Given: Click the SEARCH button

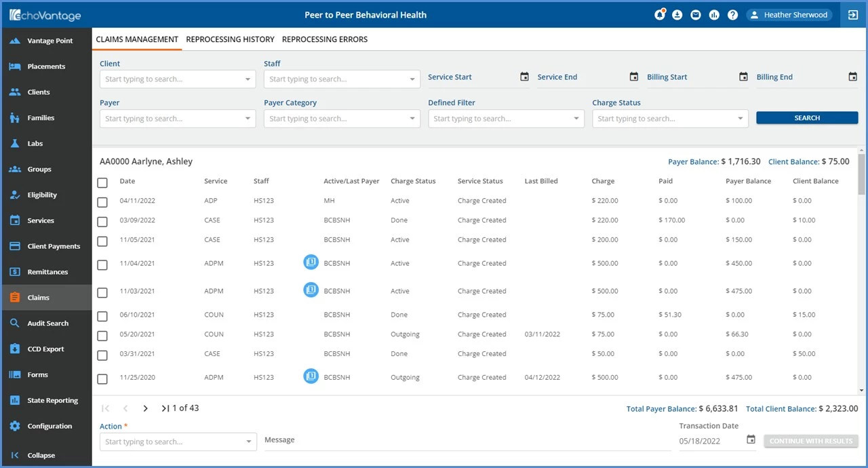Looking at the screenshot, I should tap(807, 118).
